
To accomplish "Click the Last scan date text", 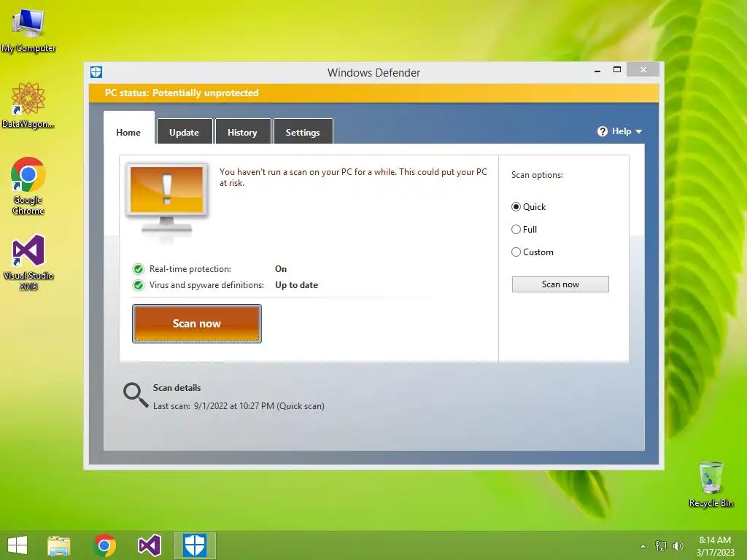I will [x=239, y=406].
